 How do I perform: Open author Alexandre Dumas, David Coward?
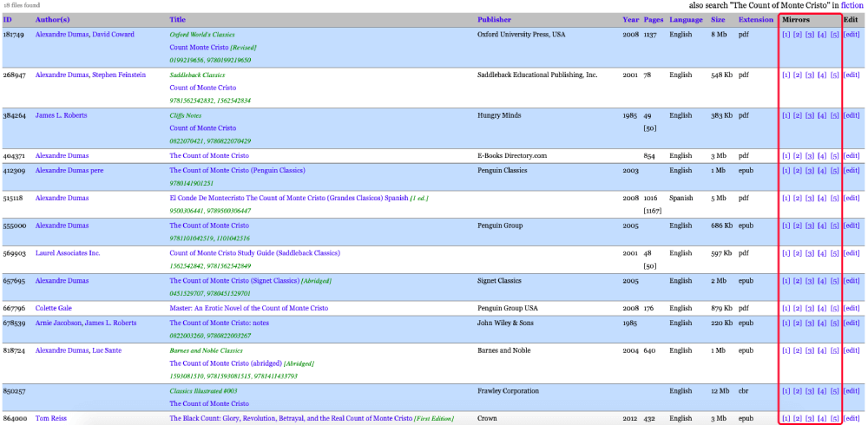(x=85, y=35)
